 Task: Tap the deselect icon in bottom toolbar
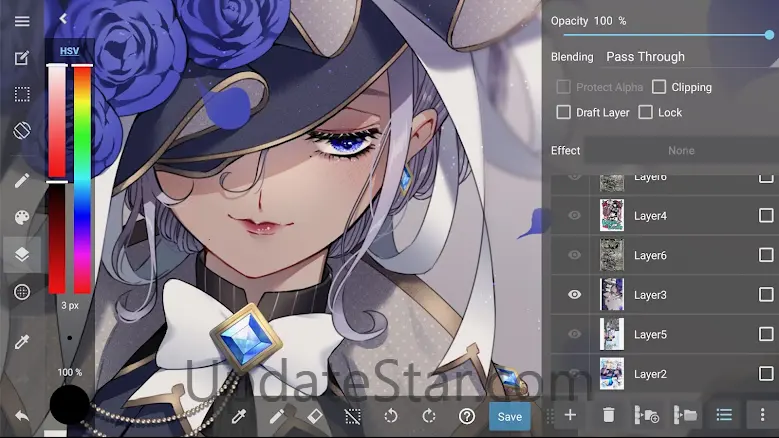pyautogui.click(x=353, y=416)
